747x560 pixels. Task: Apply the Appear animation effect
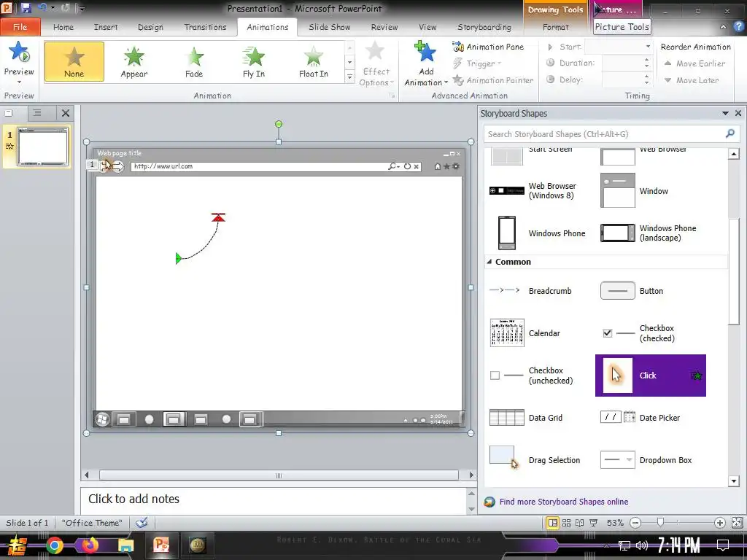[134, 61]
